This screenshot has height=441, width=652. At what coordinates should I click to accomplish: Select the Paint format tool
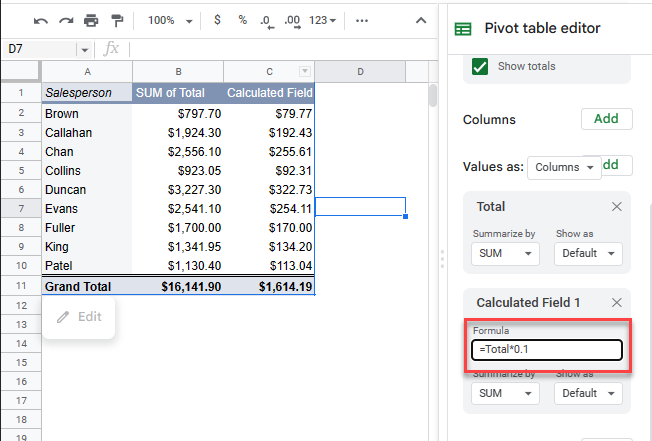click(117, 20)
